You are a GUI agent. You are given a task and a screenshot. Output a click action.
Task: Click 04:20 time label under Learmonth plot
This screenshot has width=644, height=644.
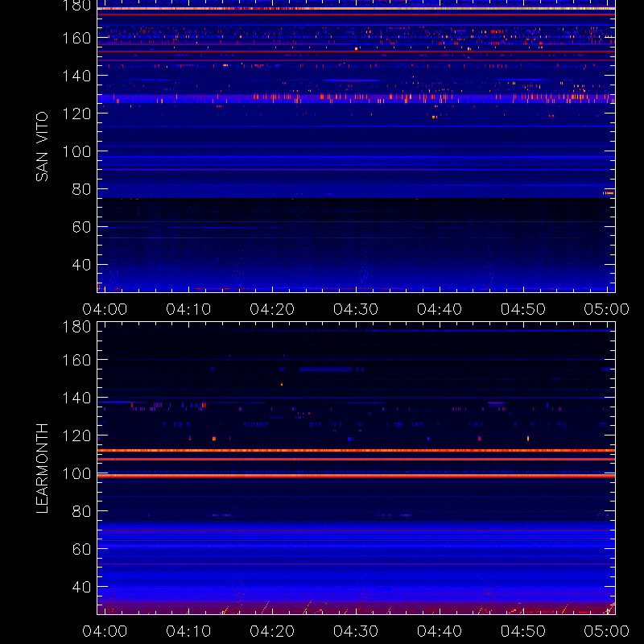point(272,631)
